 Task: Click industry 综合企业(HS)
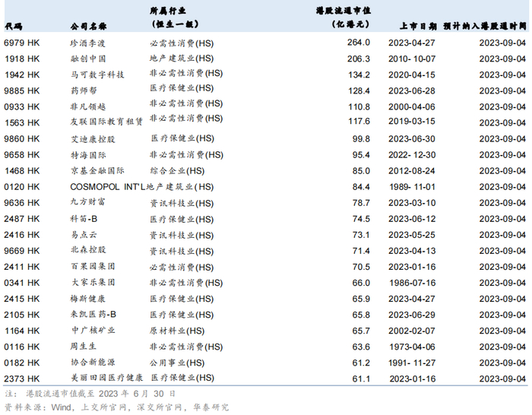click(x=177, y=171)
